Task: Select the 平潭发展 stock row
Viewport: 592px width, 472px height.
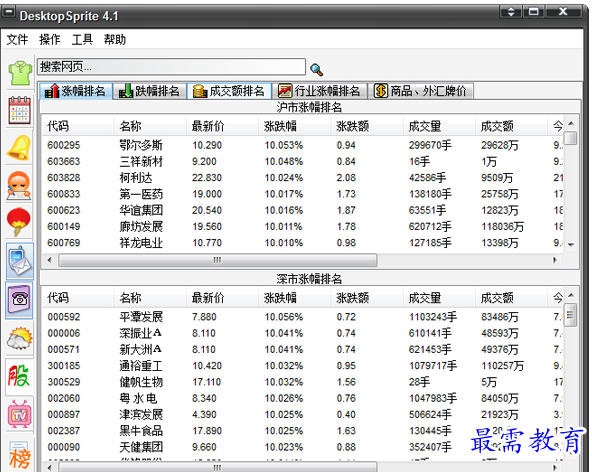Action: (302, 316)
